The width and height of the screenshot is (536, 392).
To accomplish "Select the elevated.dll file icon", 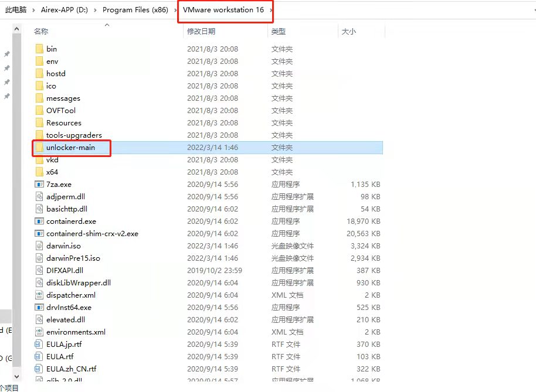I will (39, 319).
